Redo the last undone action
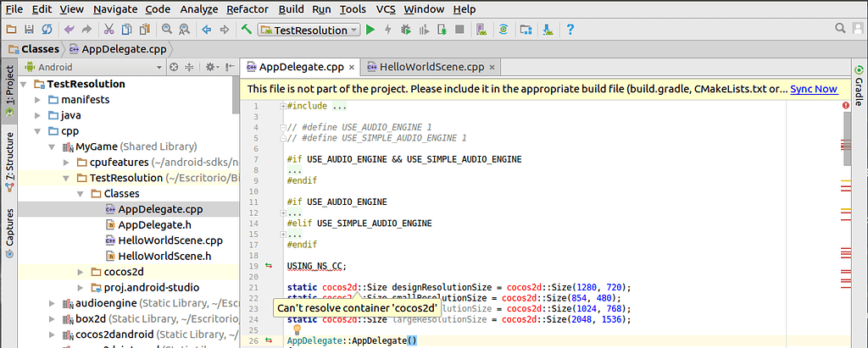Viewport: 868px width, 348px height. point(86,30)
